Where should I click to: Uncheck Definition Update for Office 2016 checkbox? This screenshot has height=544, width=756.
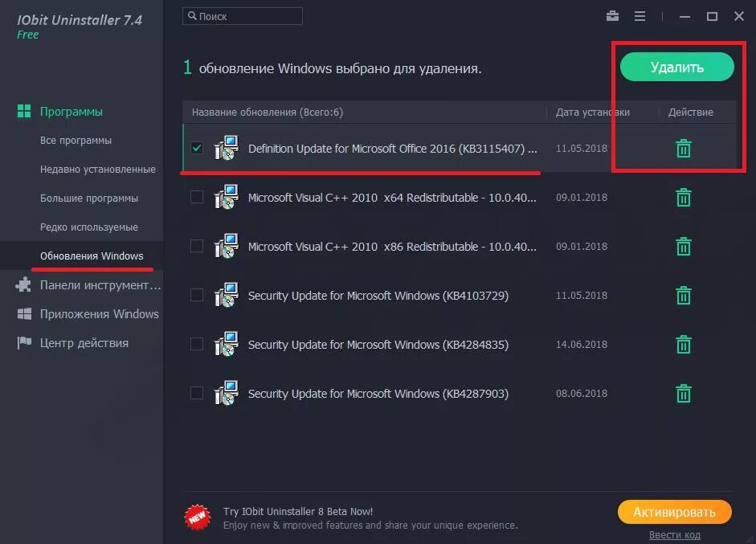point(197,148)
